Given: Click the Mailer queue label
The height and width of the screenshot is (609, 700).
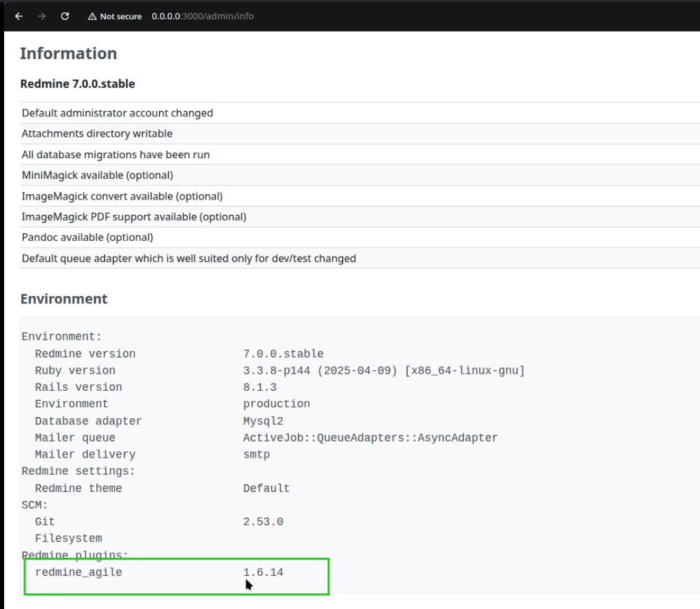Looking at the screenshot, I should [x=75, y=438].
